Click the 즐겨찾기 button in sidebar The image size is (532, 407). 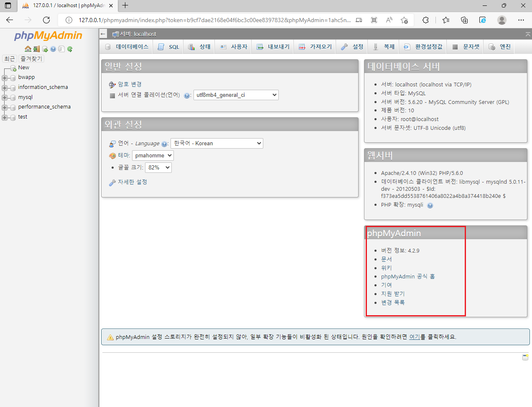pyautogui.click(x=31, y=59)
